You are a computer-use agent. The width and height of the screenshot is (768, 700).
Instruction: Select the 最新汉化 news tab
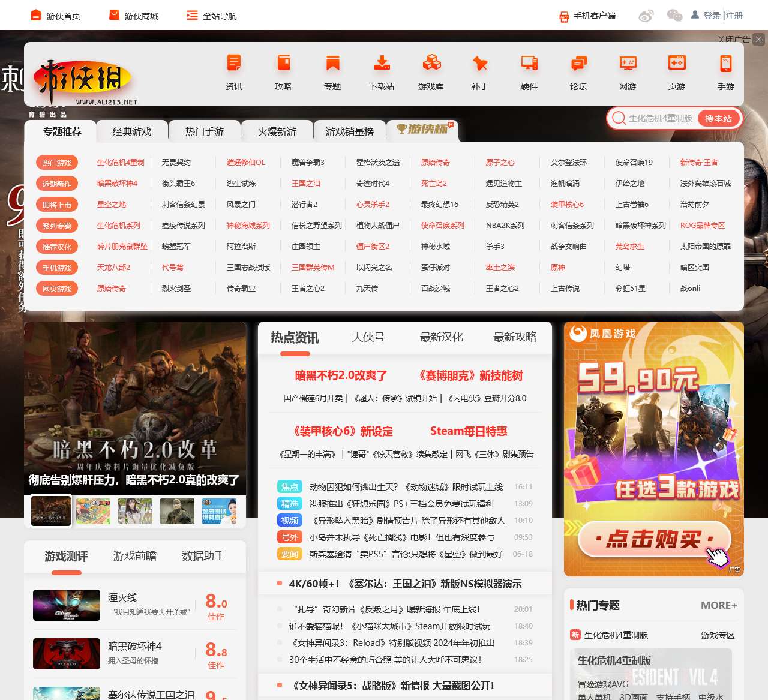442,337
